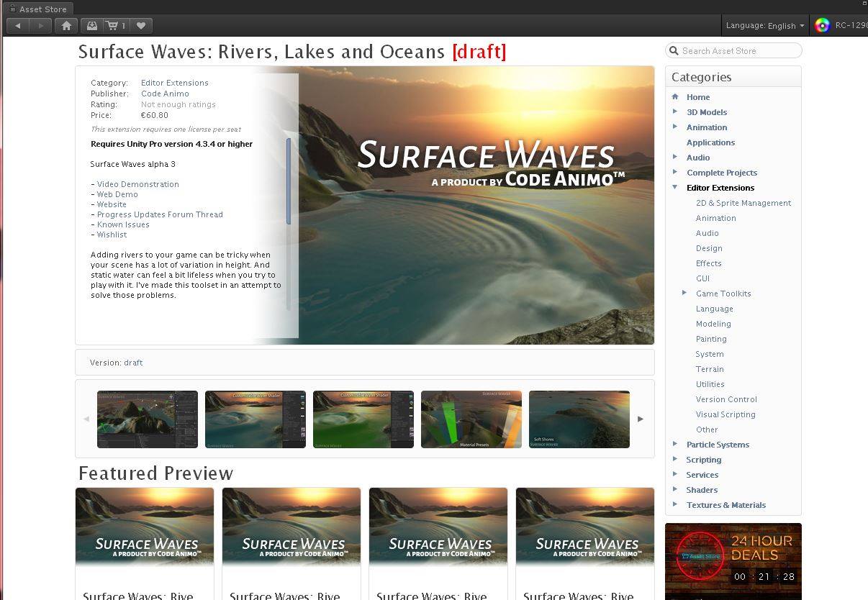Click the description panel scrollbar

[289, 181]
